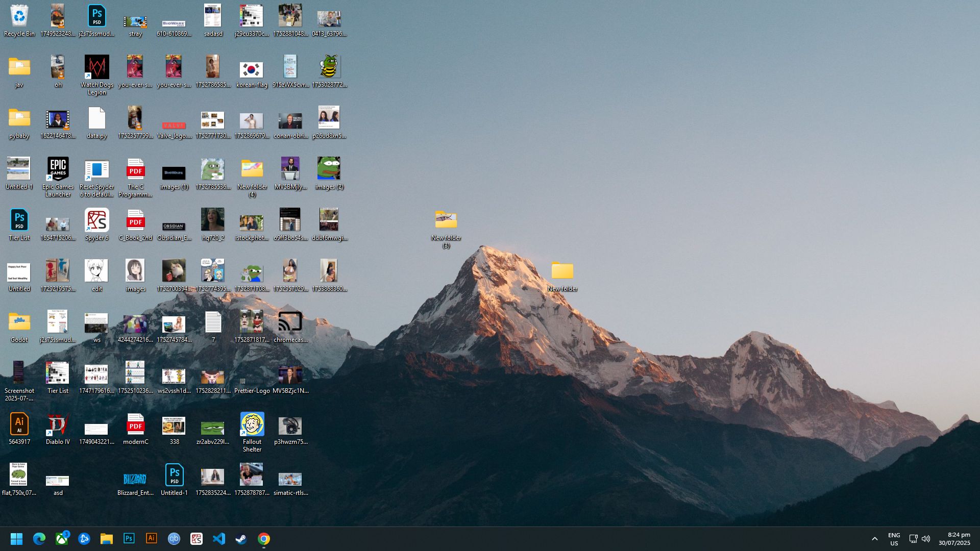
Task: Launch Illustrator from the taskbar
Action: pyautogui.click(x=152, y=539)
